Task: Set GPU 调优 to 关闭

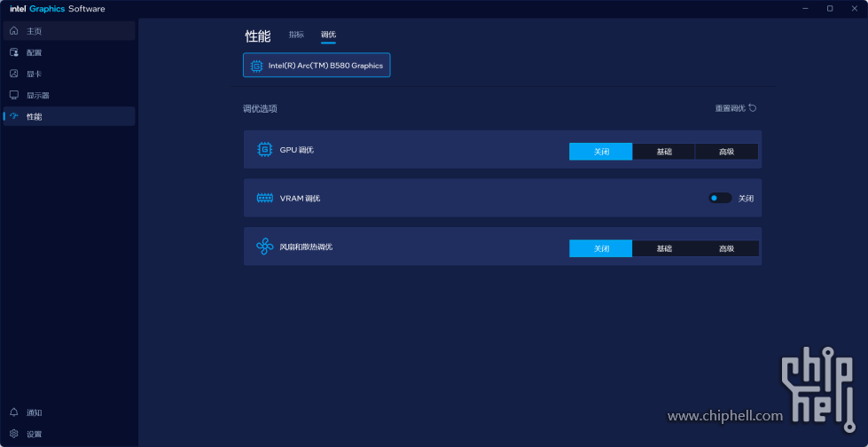Action: pos(601,152)
